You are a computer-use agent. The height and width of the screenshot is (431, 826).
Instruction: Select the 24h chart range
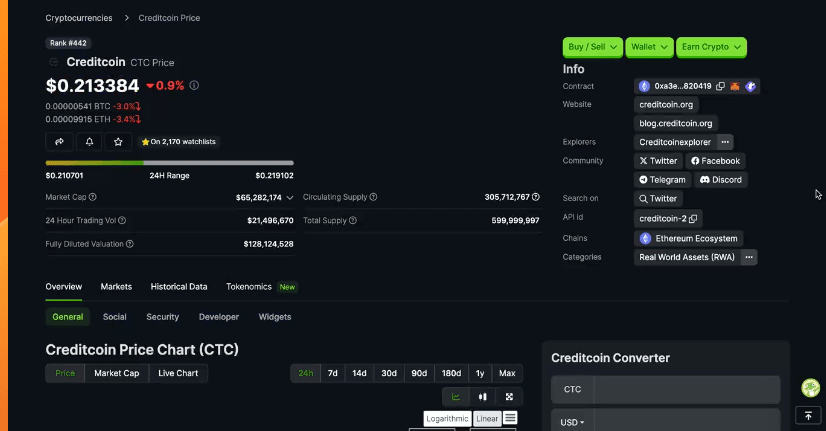pos(306,373)
